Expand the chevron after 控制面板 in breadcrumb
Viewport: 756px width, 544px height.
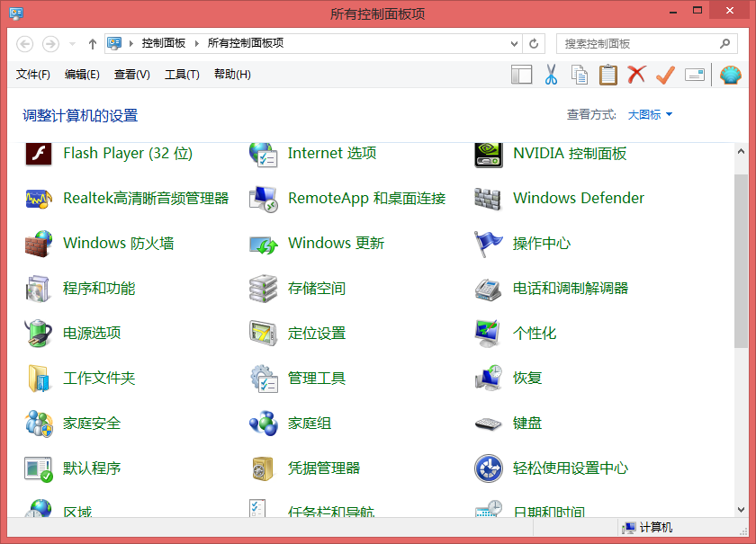(196, 44)
